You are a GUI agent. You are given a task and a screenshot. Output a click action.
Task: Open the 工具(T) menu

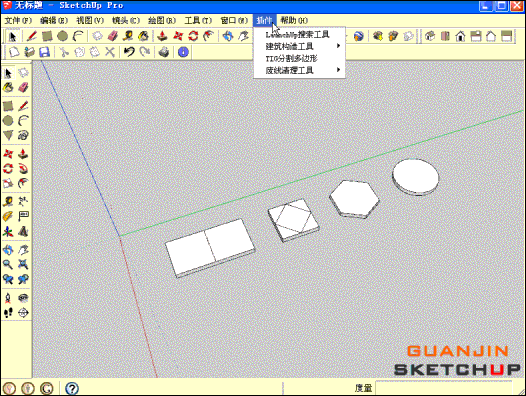pos(198,20)
